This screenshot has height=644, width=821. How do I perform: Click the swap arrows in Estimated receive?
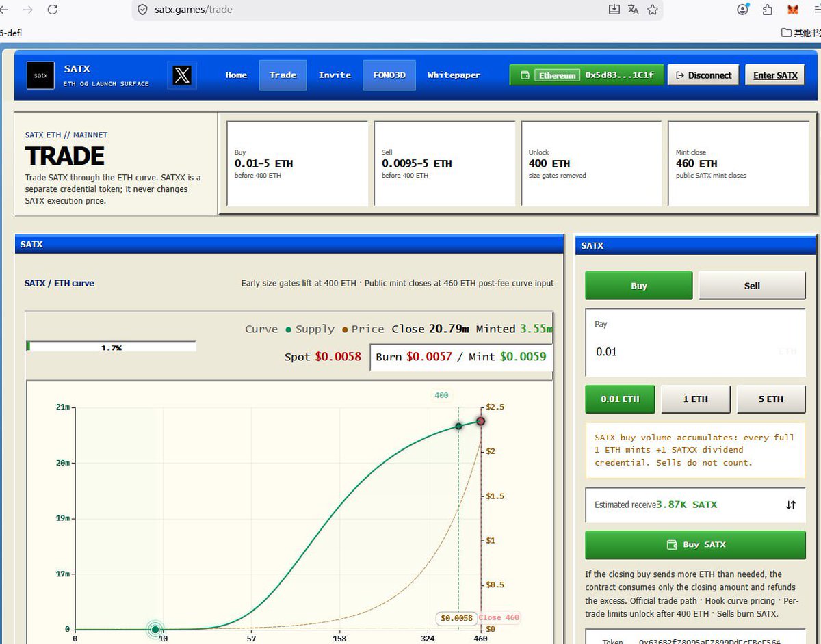[791, 505]
